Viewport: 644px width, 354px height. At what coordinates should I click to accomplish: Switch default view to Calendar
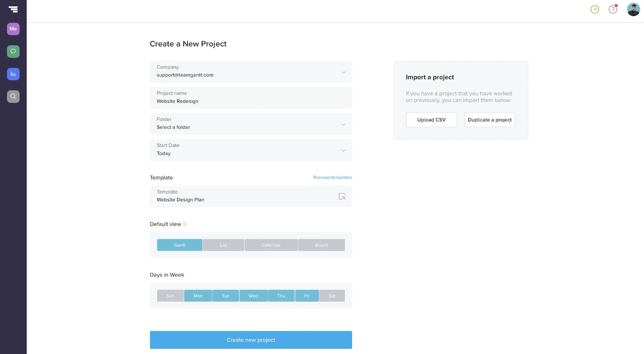(x=271, y=245)
